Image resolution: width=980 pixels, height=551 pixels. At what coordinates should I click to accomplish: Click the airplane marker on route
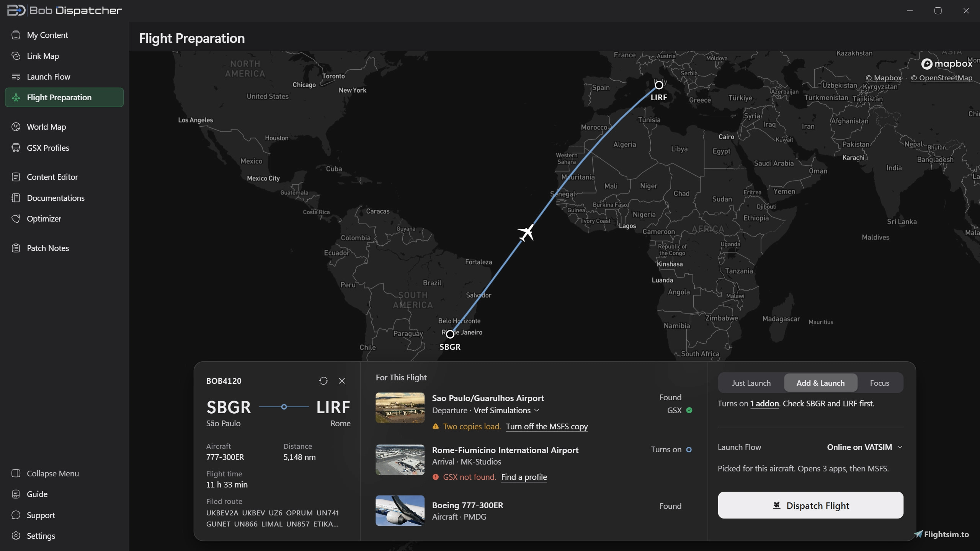(526, 232)
